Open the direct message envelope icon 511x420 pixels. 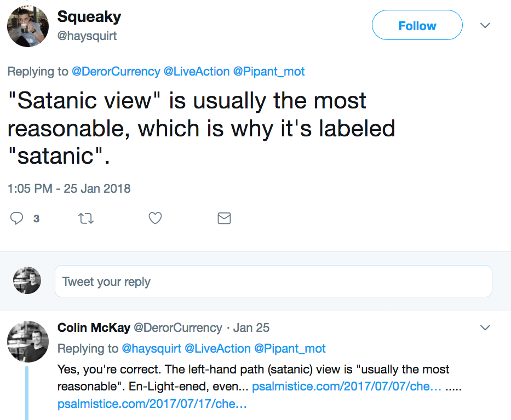(224, 218)
